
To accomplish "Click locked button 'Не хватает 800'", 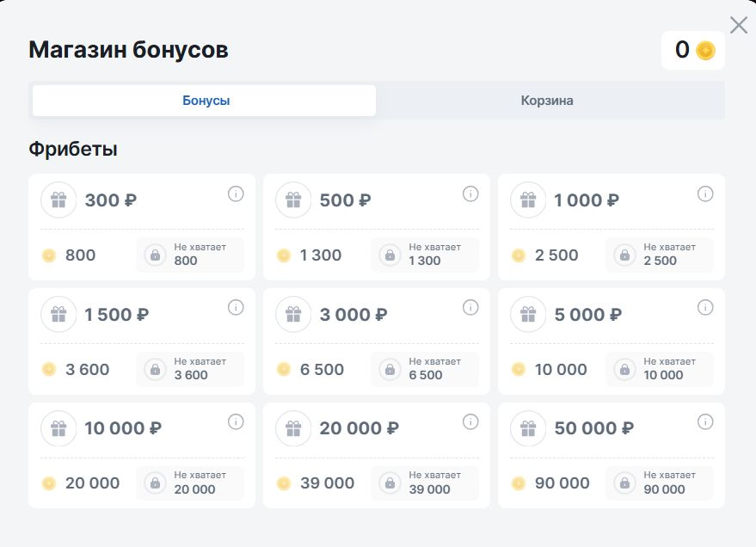I will click(190, 255).
